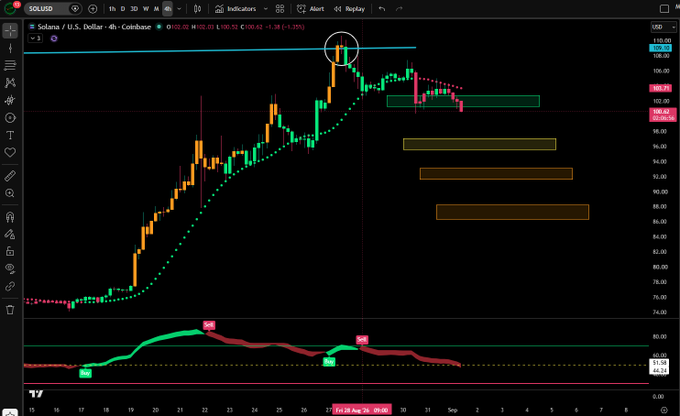Select the Text annotation tool
The width and height of the screenshot is (680, 416).
(x=10, y=135)
